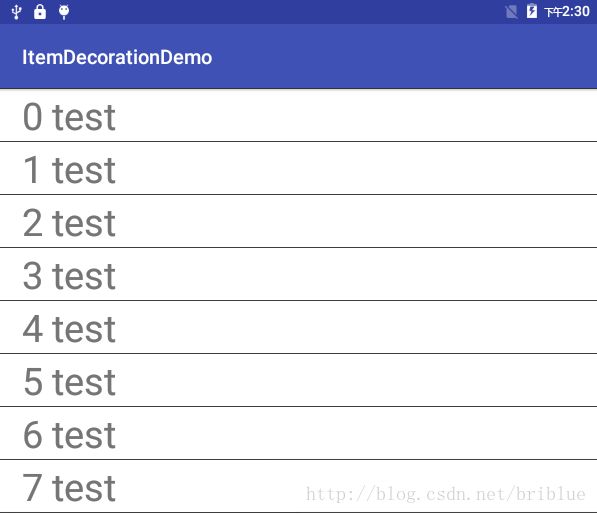Tap the ItemDecorationDemo app title
This screenshot has width=597, height=514.
(117, 57)
